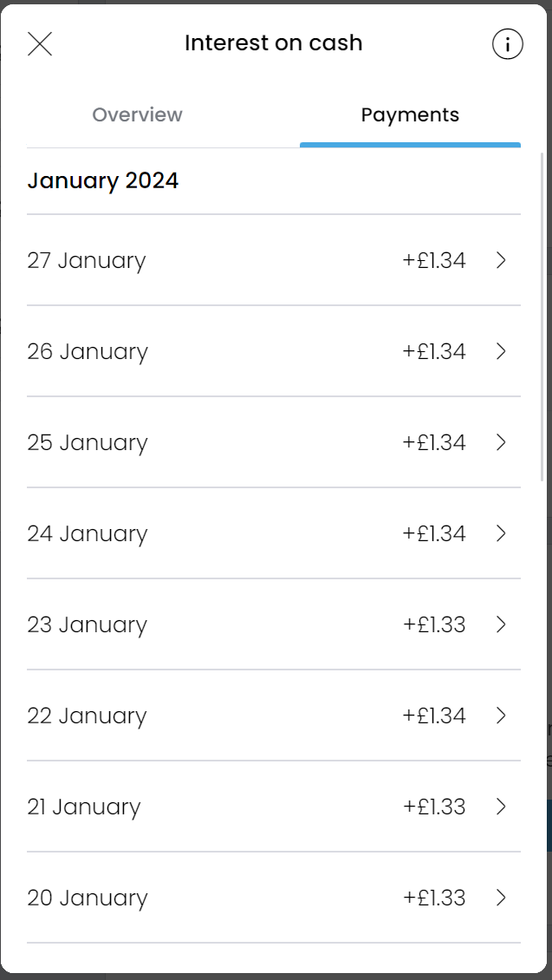
Task: Click chevron beside 23 January payment
Action: pos(501,624)
